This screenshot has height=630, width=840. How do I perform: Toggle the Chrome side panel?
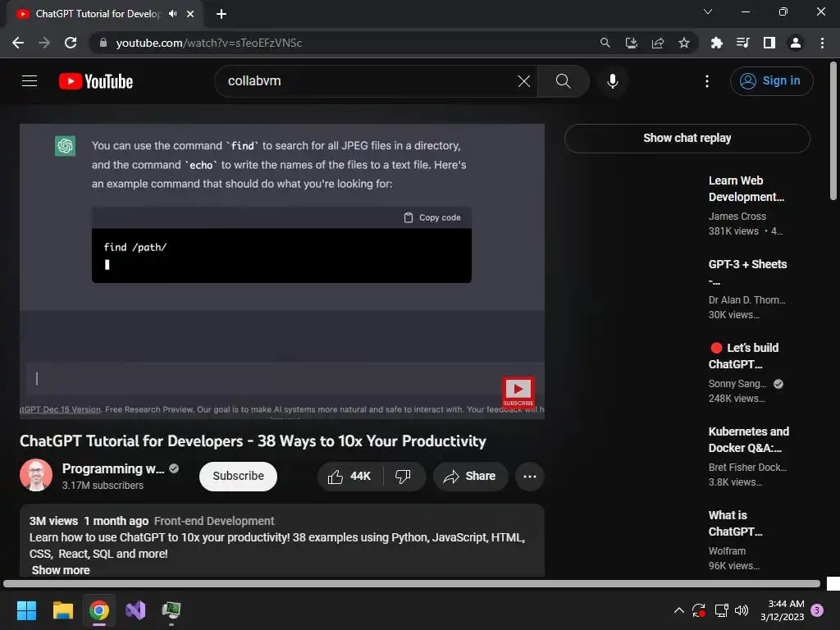tap(769, 43)
